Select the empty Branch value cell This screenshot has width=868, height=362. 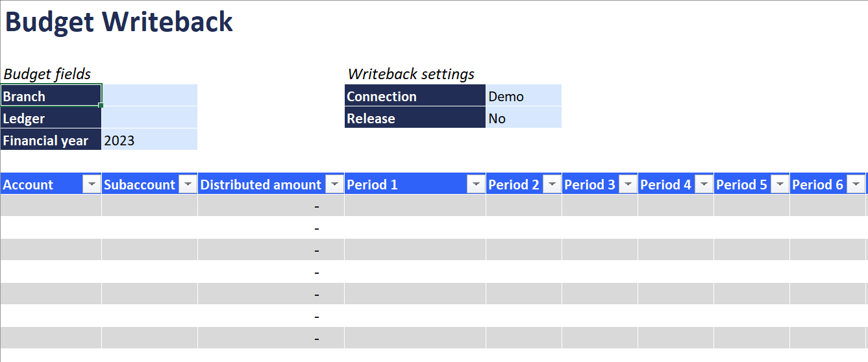(x=149, y=95)
